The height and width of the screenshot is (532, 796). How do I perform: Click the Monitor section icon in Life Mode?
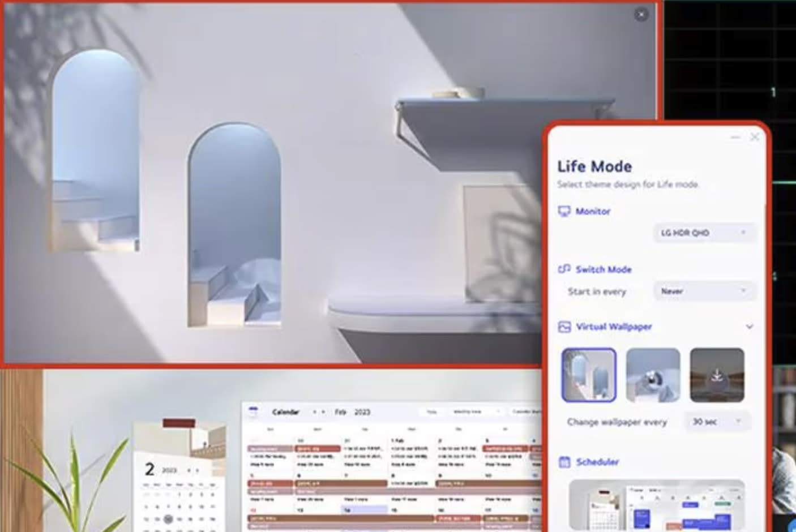[563, 211]
